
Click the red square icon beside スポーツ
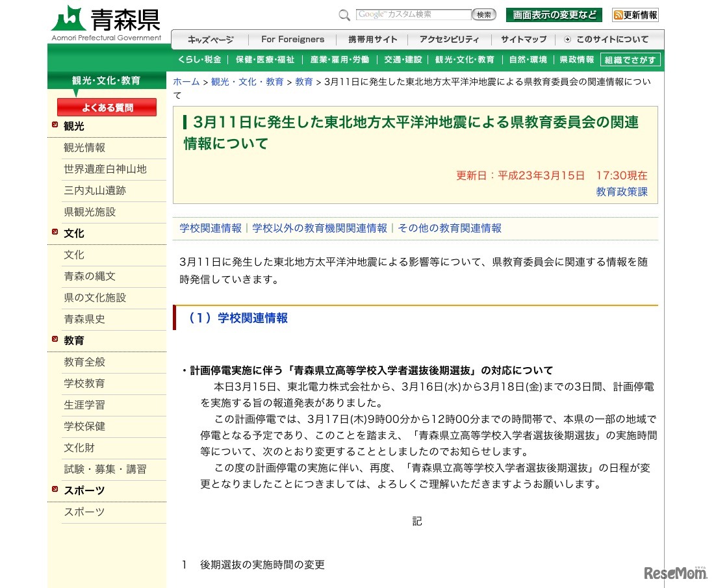click(x=55, y=490)
